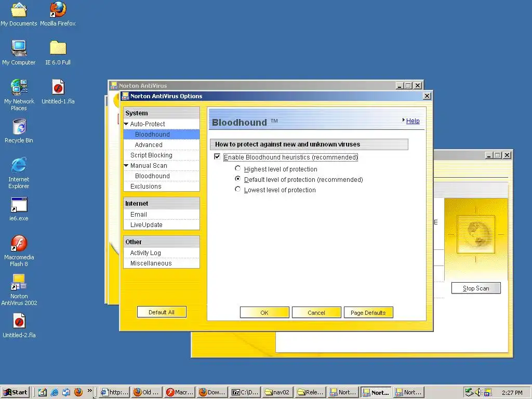The image size is (532, 399).
Task: Collapse the Manual Scan tree arrow
Action: point(126,166)
